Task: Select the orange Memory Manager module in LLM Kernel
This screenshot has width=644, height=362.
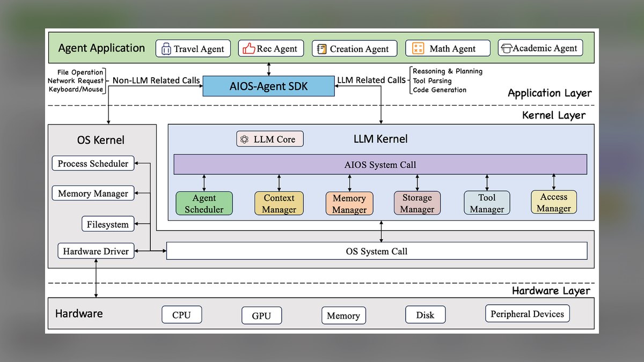Action: pyautogui.click(x=349, y=204)
